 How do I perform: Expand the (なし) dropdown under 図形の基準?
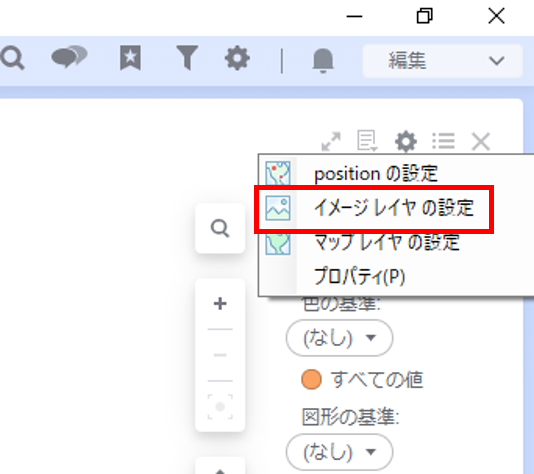click(340, 452)
